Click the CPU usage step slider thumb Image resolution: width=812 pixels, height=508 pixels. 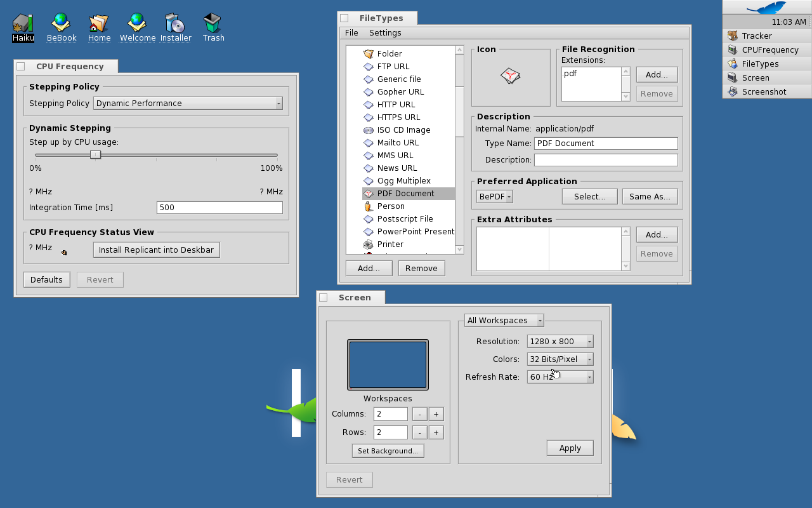tap(95, 154)
